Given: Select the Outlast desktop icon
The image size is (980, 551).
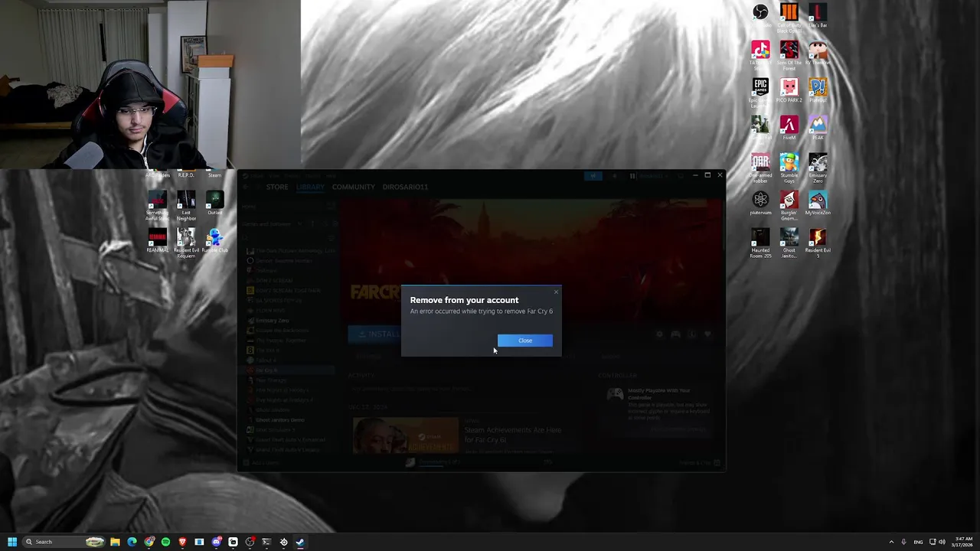Looking at the screenshot, I should (214, 204).
